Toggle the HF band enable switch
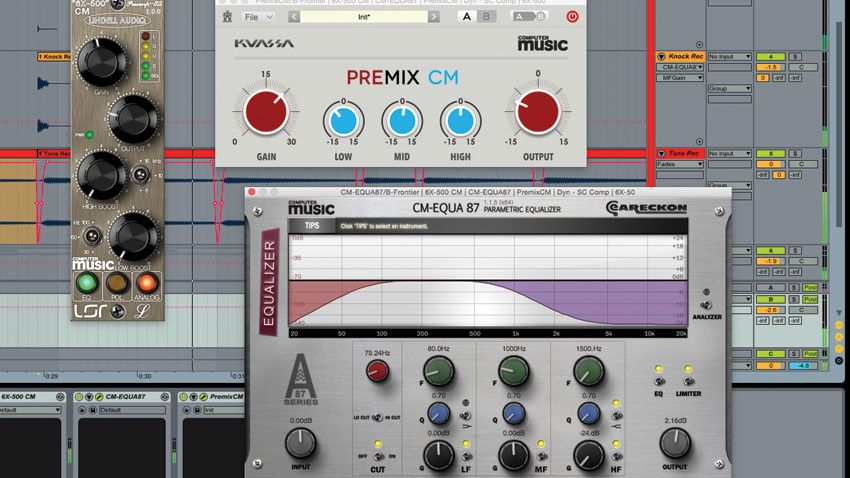850x478 pixels. point(616,455)
